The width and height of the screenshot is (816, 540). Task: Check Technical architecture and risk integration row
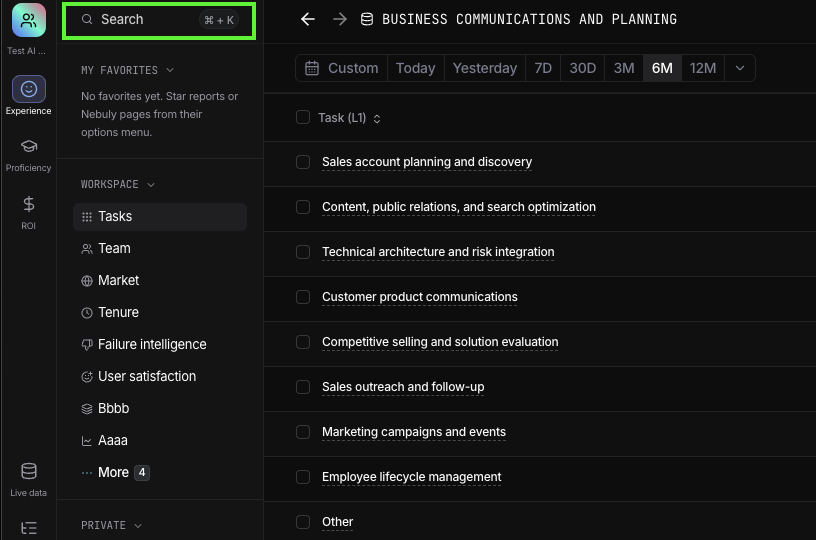click(303, 252)
